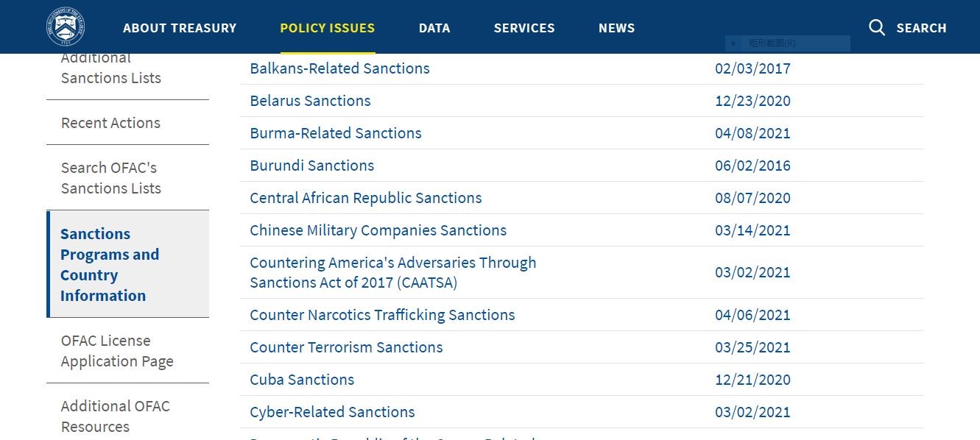The height and width of the screenshot is (440, 980).
Task: Open OFAC License Application Page sidebar item
Action: (x=117, y=351)
